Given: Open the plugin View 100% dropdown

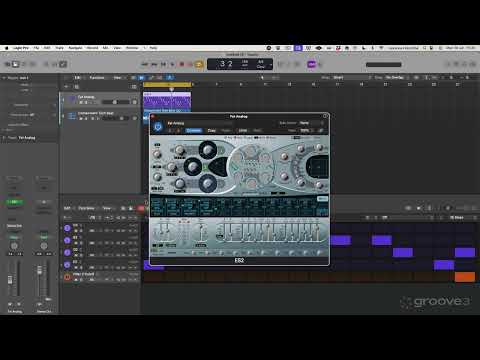Looking at the screenshot, I should point(306,130).
